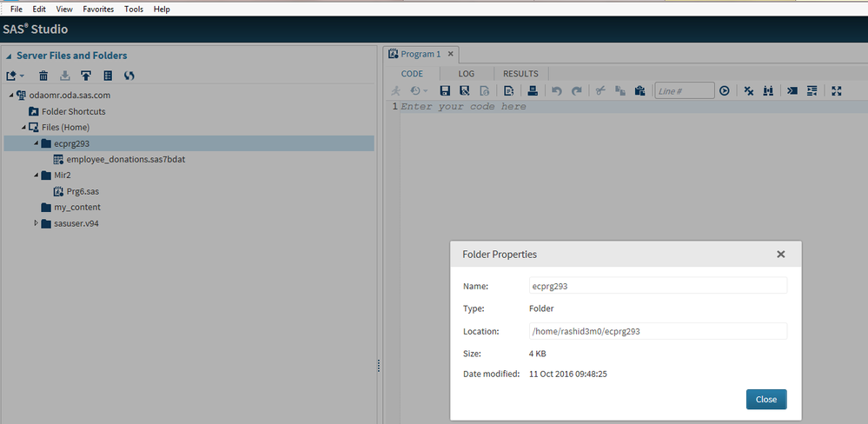
Task: Click the Add to My Snippets icon
Action: 509,90
